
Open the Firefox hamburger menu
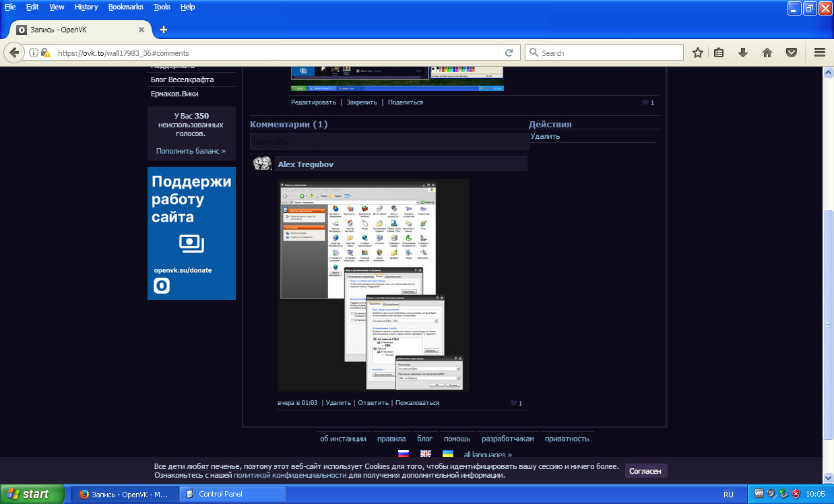pos(820,53)
